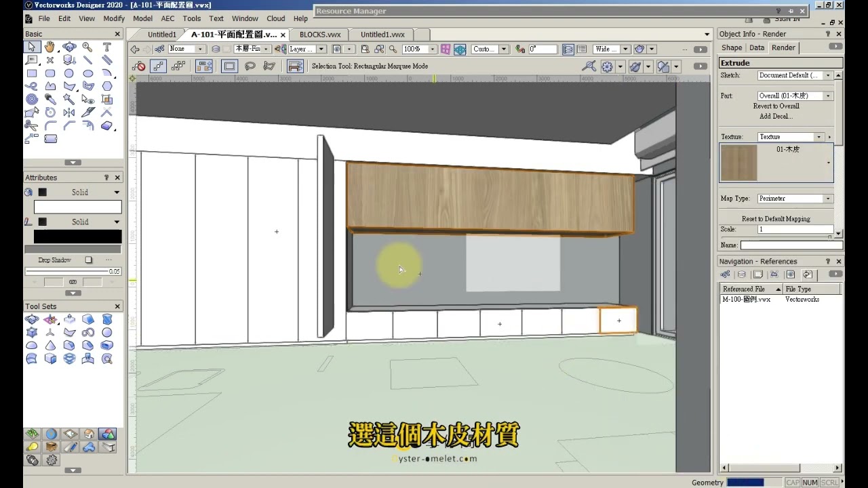
Task: Toggle the unified view button
Action: pyautogui.click(x=568, y=49)
